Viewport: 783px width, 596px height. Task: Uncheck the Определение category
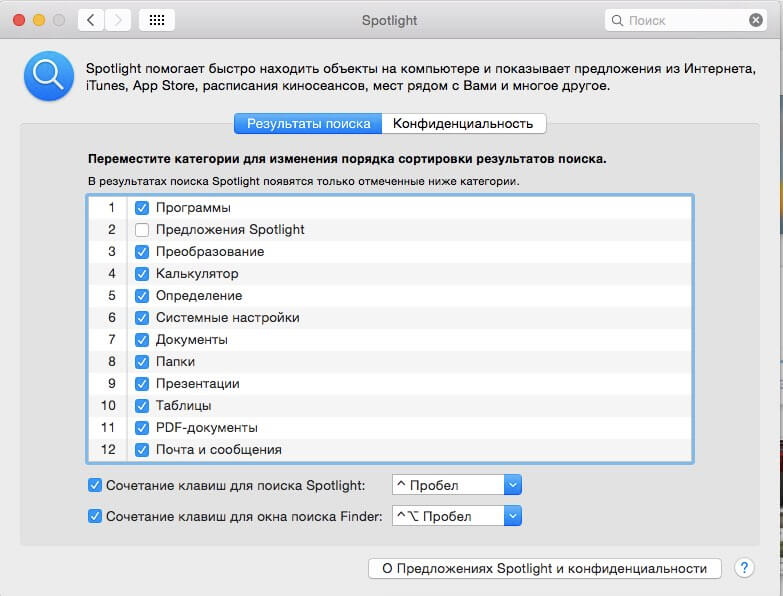142,296
